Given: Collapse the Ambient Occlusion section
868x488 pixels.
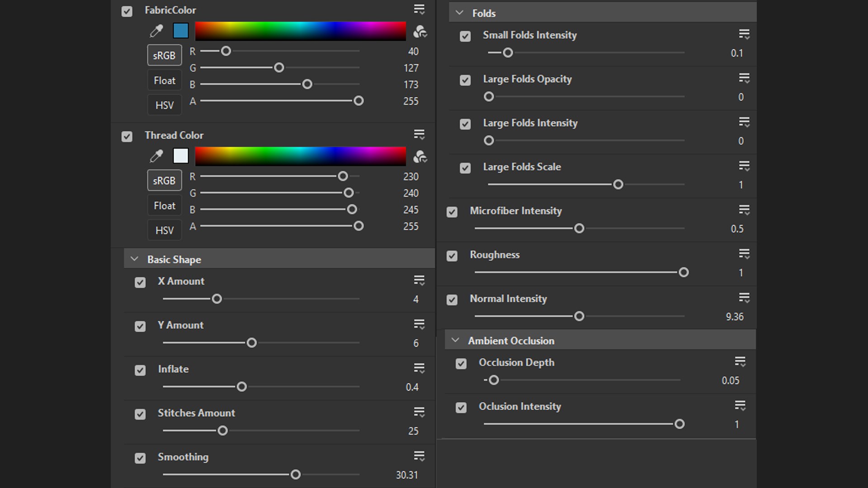Looking at the screenshot, I should pos(455,340).
